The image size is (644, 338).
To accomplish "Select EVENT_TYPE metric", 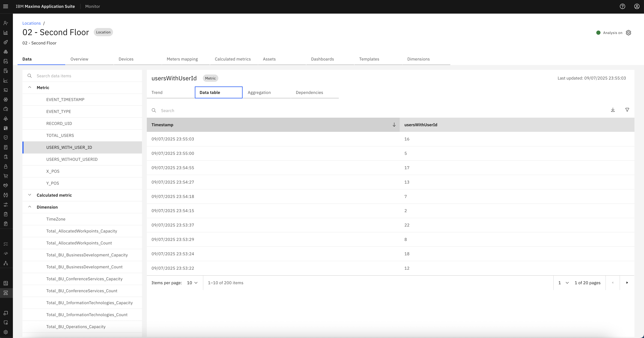I will click(82, 111).
